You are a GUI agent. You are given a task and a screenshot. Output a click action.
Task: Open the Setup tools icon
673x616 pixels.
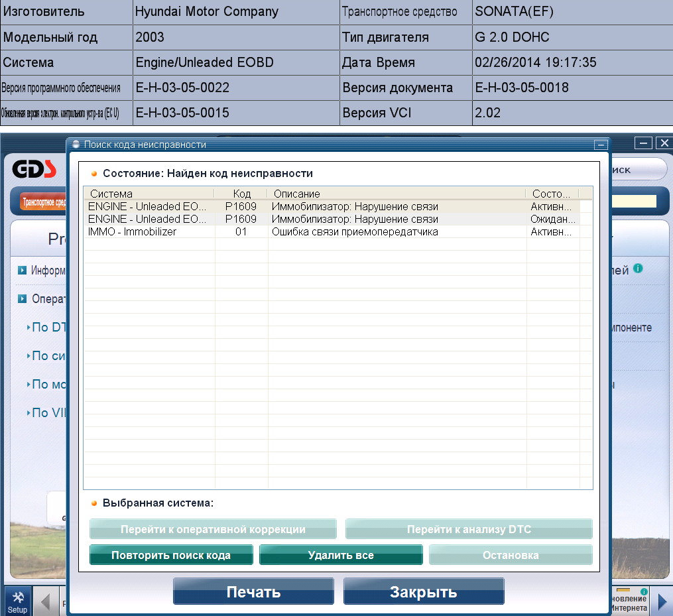pyautogui.click(x=18, y=601)
